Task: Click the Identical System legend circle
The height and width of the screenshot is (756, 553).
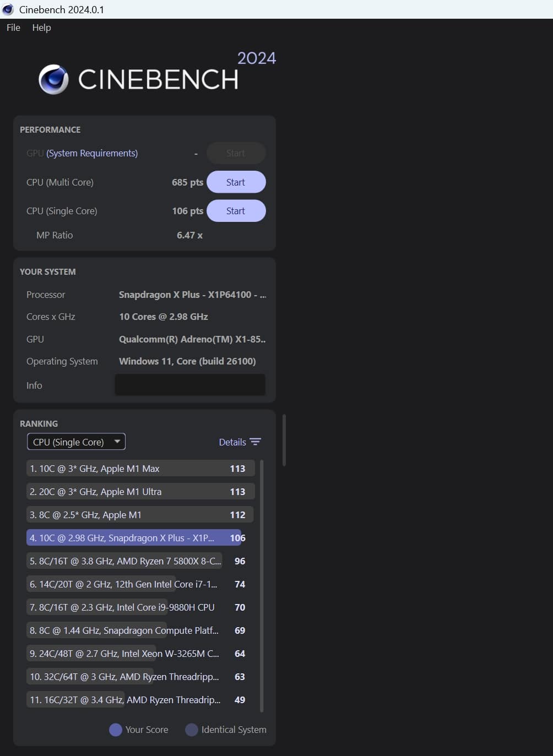Action: [191, 730]
